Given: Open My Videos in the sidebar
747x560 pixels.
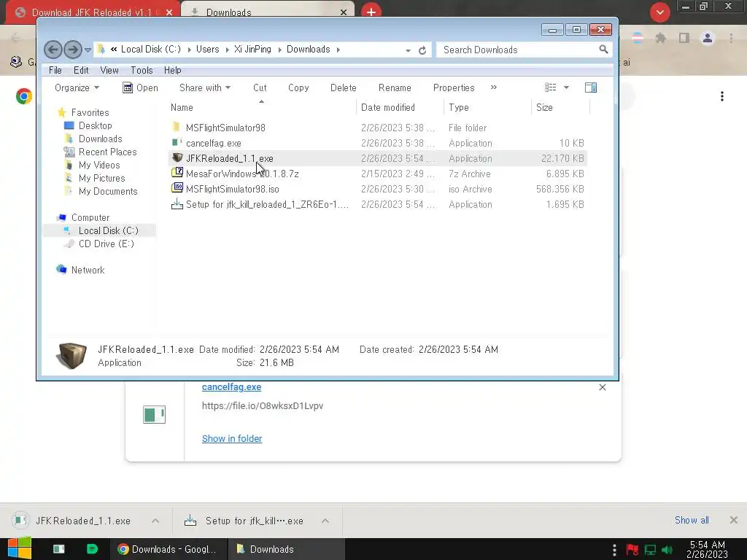Looking at the screenshot, I should [99, 165].
